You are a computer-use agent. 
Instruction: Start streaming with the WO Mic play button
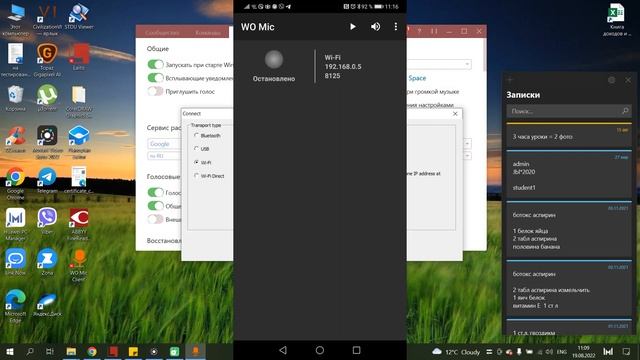tap(353, 27)
